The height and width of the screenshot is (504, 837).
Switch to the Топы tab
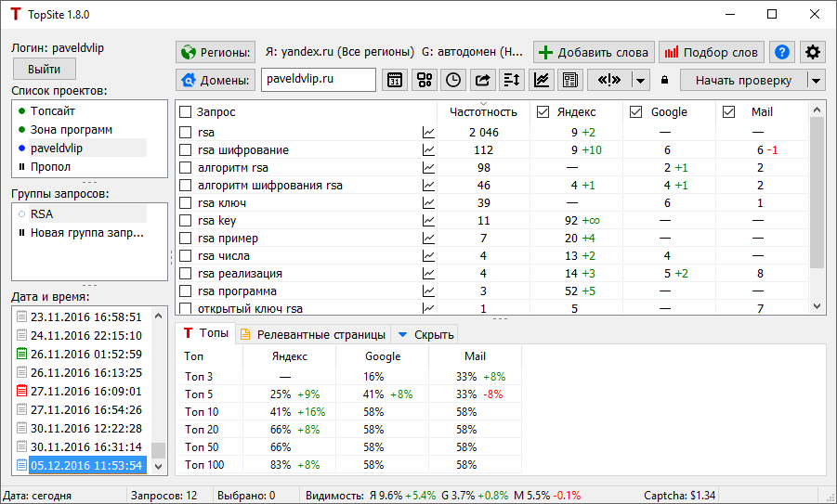206,333
